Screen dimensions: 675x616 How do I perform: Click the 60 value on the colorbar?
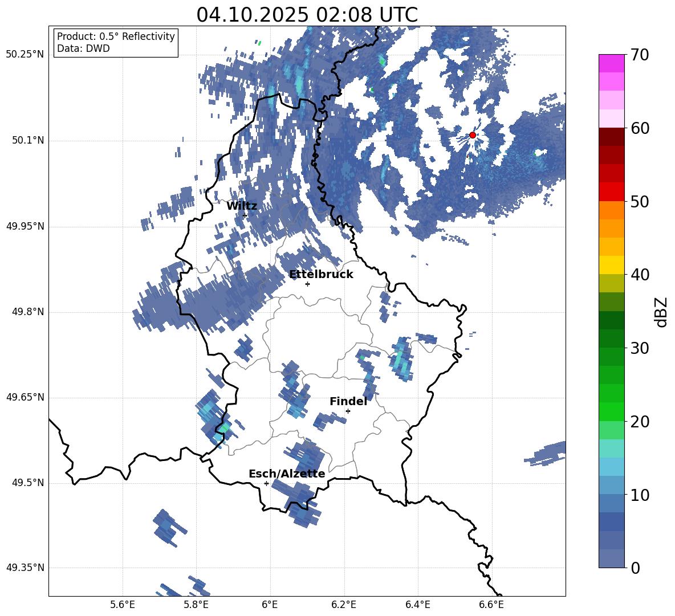(x=640, y=128)
